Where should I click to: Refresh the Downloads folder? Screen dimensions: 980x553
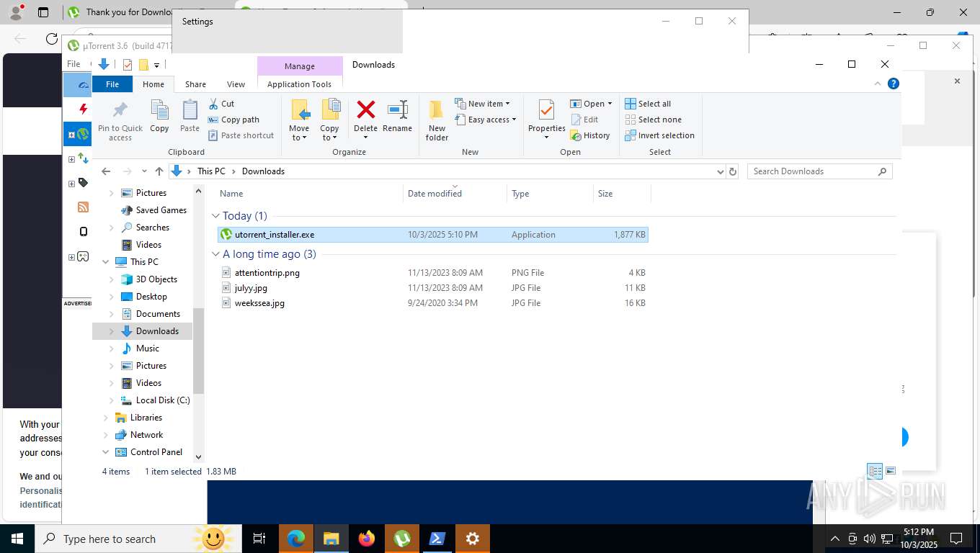click(733, 171)
